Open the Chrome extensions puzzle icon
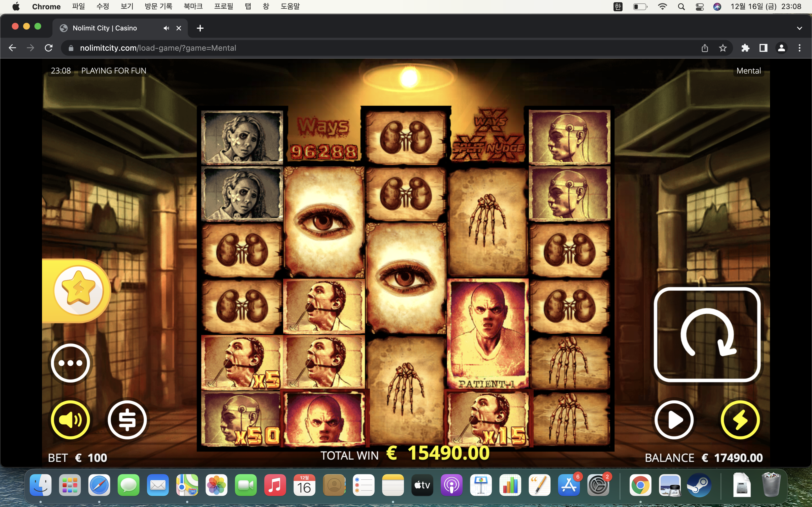 [x=745, y=48]
